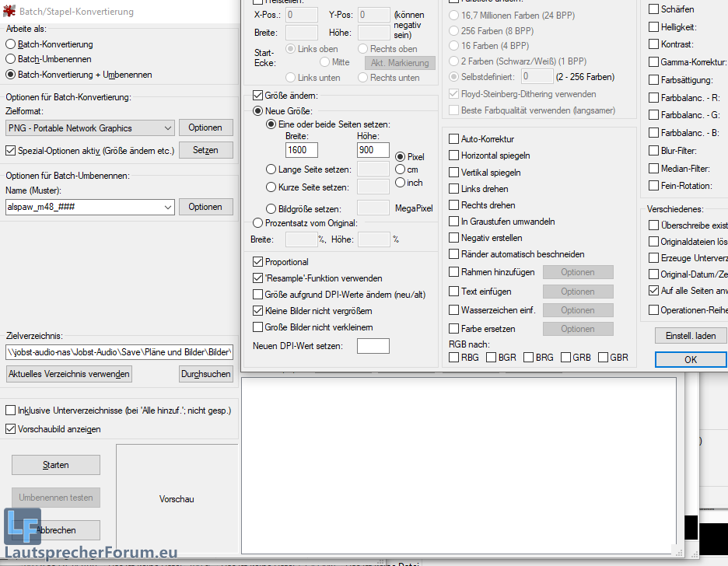Click Optionen button next to Zielformat
The height and width of the screenshot is (566, 728).
205,128
